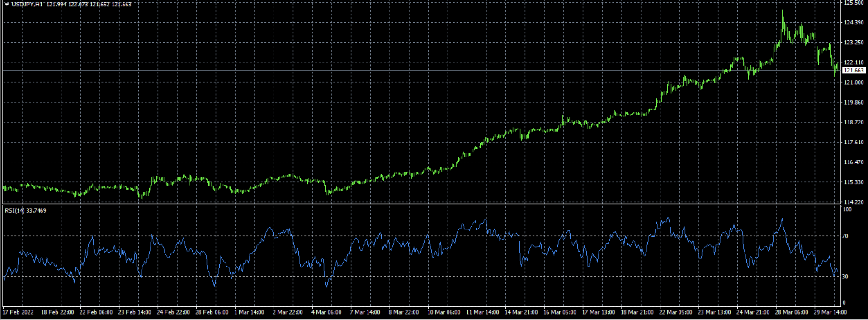Click the 29 Mar 14:00 time label
This screenshot has height=320, width=868.
(x=830, y=312)
